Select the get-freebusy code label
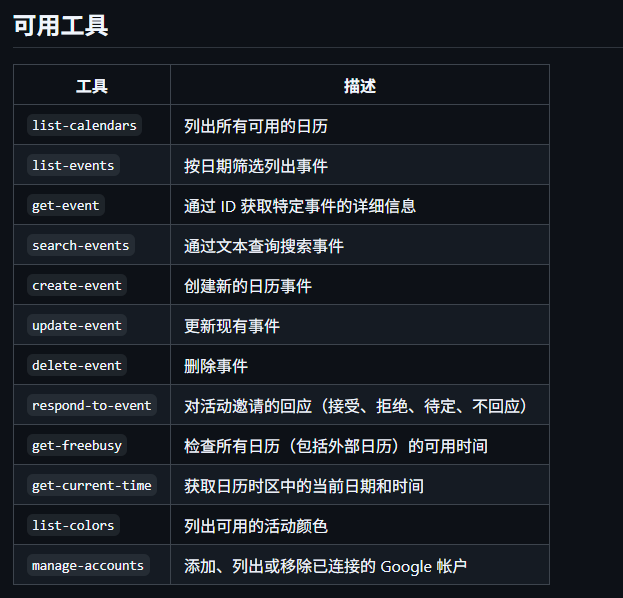This screenshot has width=623, height=598. (78, 445)
